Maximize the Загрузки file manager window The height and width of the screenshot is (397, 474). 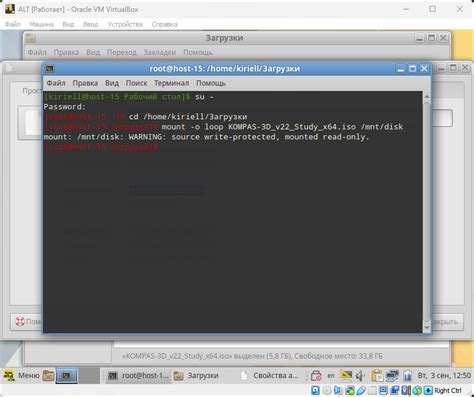431,38
